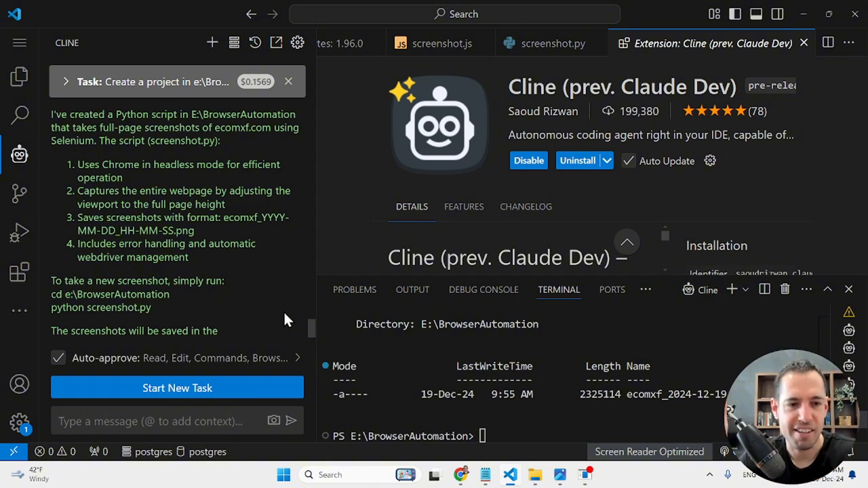This screenshot has width=868, height=488.
Task: Open the top Search command center
Action: [454, 14]
